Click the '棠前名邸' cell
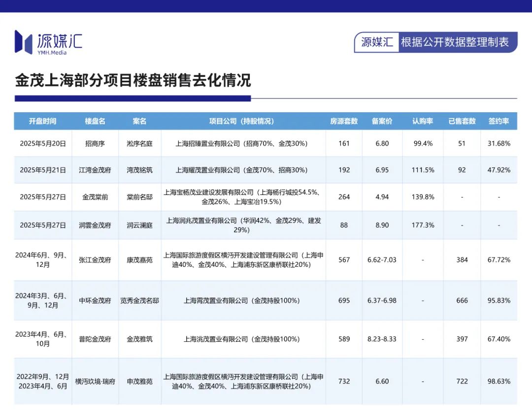This screenshot has width=532, height=419. point(139,197)
